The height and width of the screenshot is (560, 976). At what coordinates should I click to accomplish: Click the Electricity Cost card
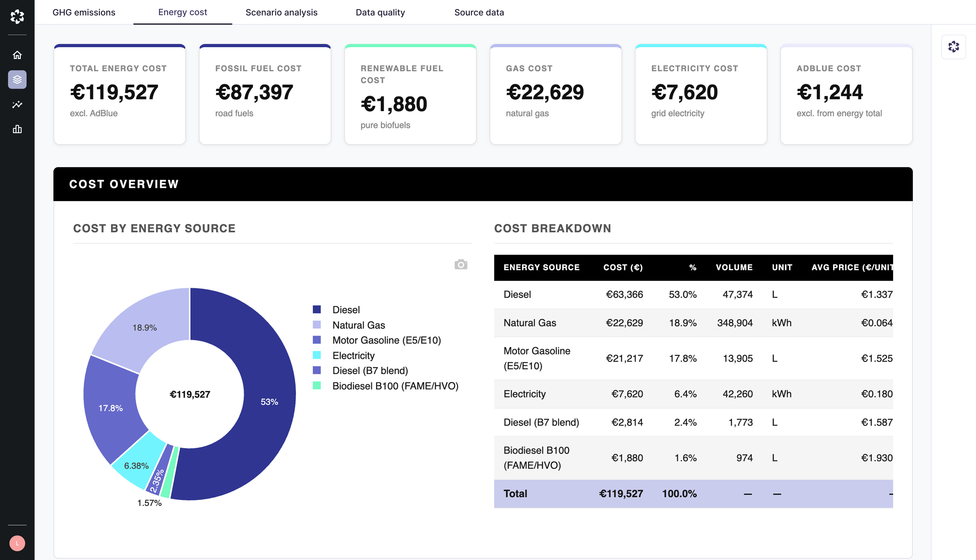(701, 95)
